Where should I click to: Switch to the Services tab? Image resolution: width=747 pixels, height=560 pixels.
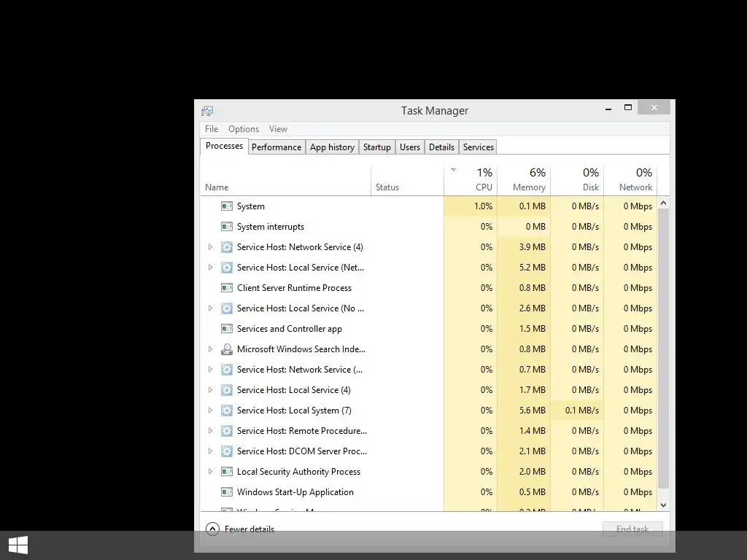(479, 147)
